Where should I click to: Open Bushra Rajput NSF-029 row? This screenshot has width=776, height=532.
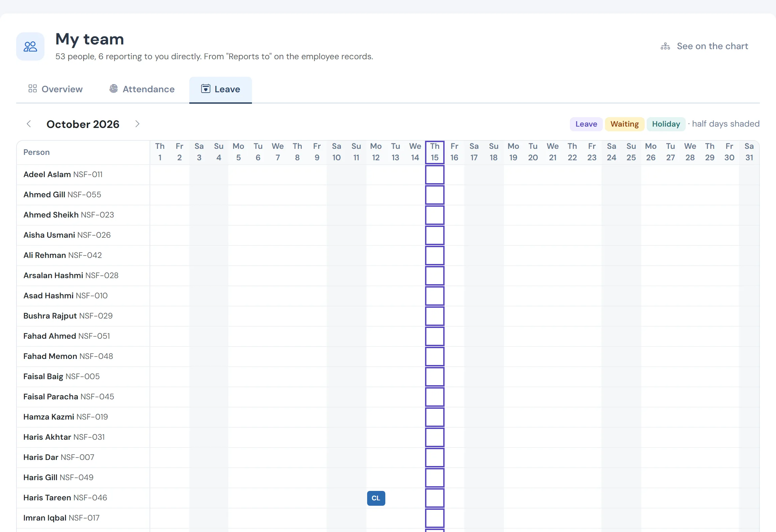388,316
